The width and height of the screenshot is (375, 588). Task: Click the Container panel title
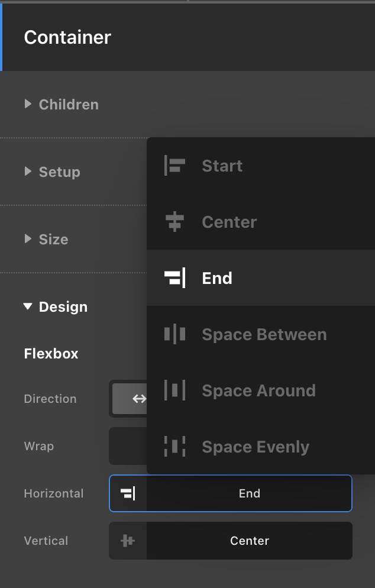coord(67,37)
